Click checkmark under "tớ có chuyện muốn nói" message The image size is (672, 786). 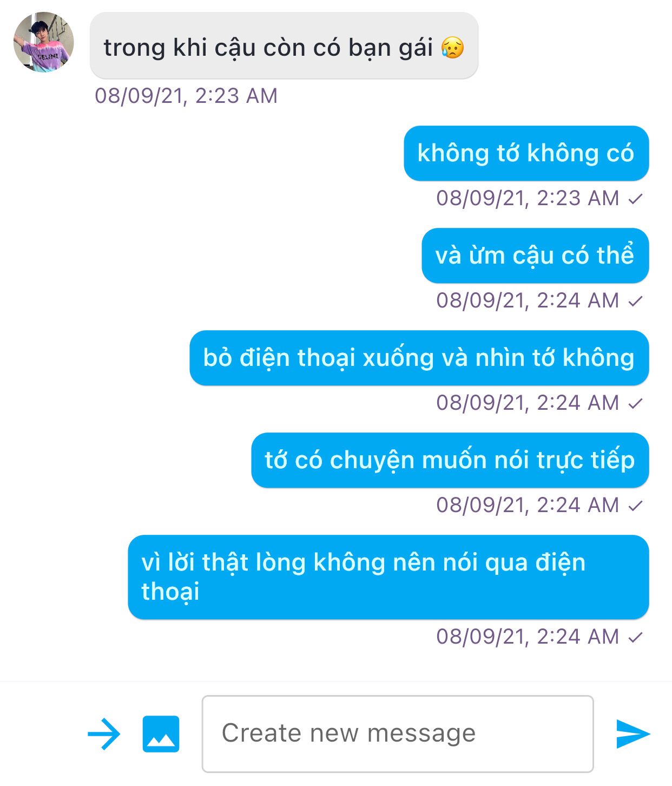pyautogui.click(x=635, y=506)
